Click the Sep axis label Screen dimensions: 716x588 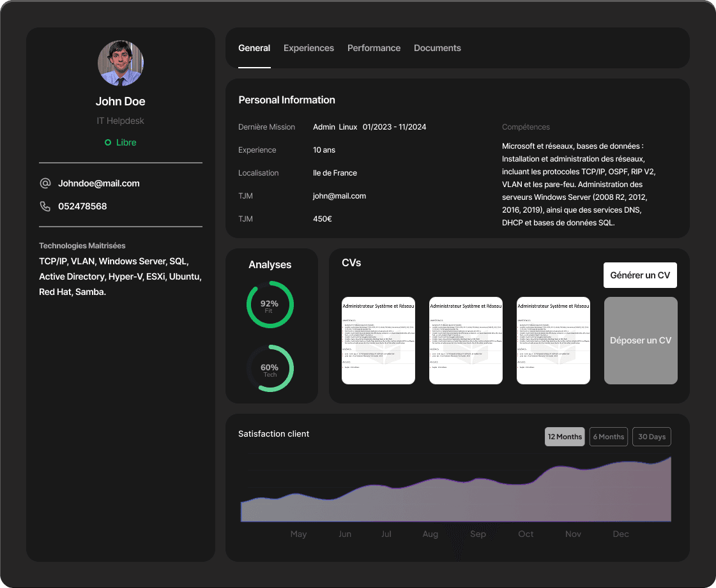coord(478,534)
